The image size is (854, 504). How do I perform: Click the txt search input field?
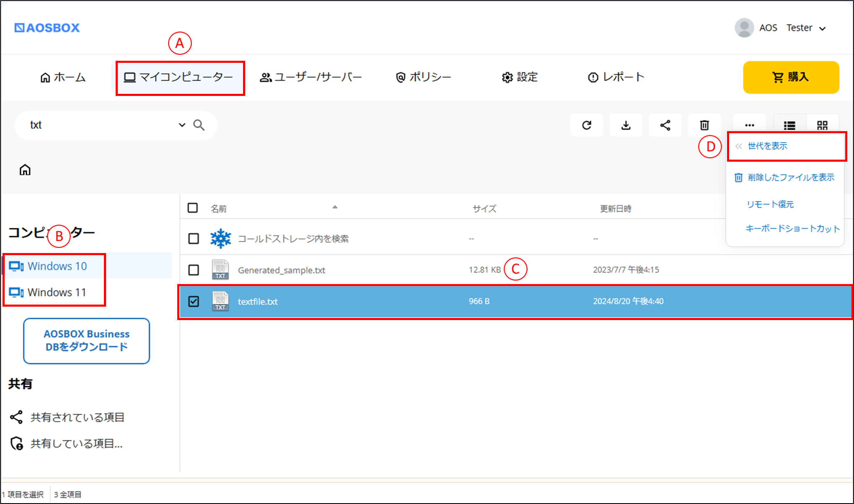(x=101, y=125)
